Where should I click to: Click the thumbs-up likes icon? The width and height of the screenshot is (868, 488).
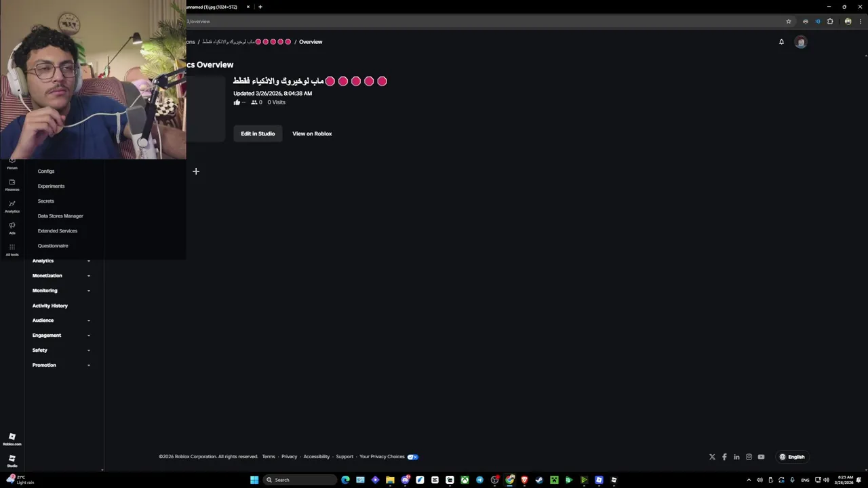[x=237, y=102]
